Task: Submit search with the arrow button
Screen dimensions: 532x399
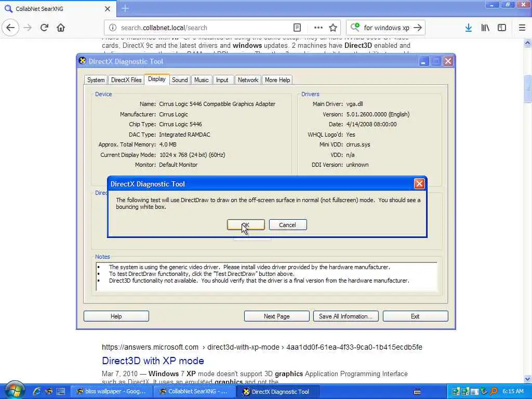Action: [x=418, y=28]
